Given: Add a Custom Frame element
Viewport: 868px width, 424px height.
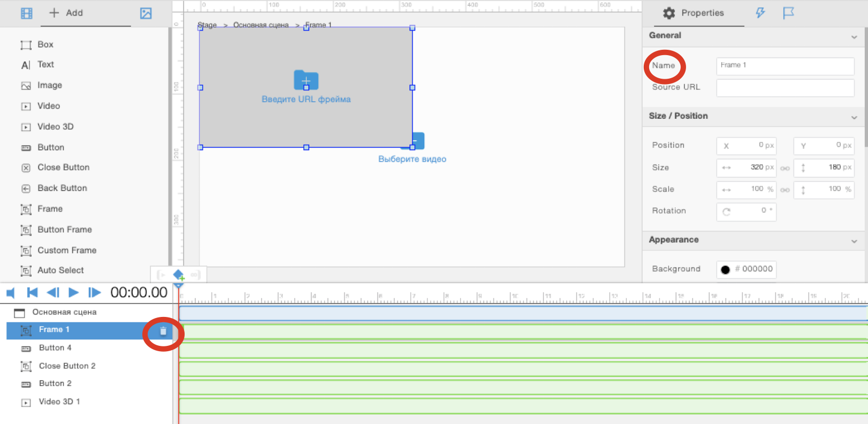Looking at the screenshot, I should tap(58, 251).
